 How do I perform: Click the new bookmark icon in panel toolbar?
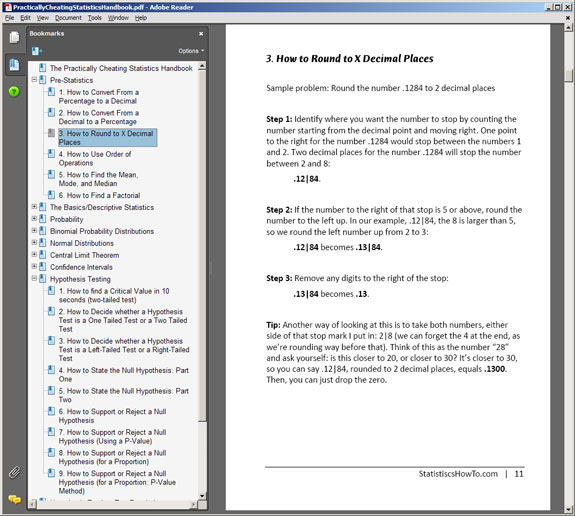tap(37, 51)
